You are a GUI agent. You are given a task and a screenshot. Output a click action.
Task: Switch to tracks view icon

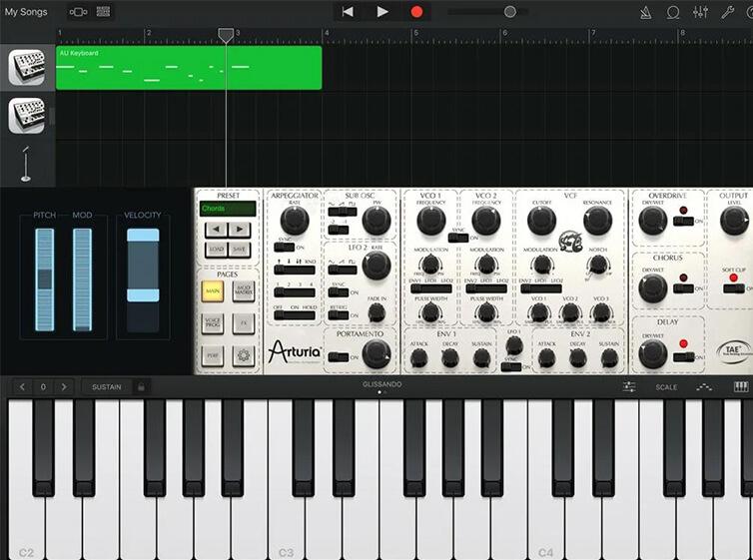(78, 12)
